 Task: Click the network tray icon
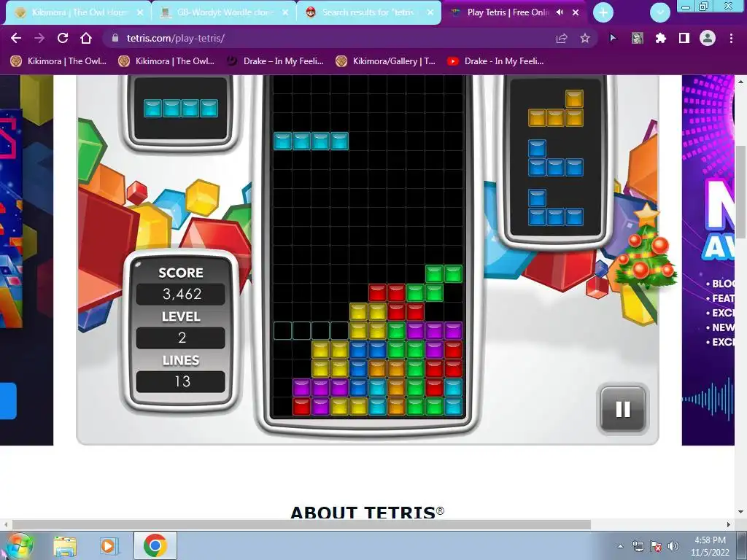pyautogui.click(x=638, y=546)
